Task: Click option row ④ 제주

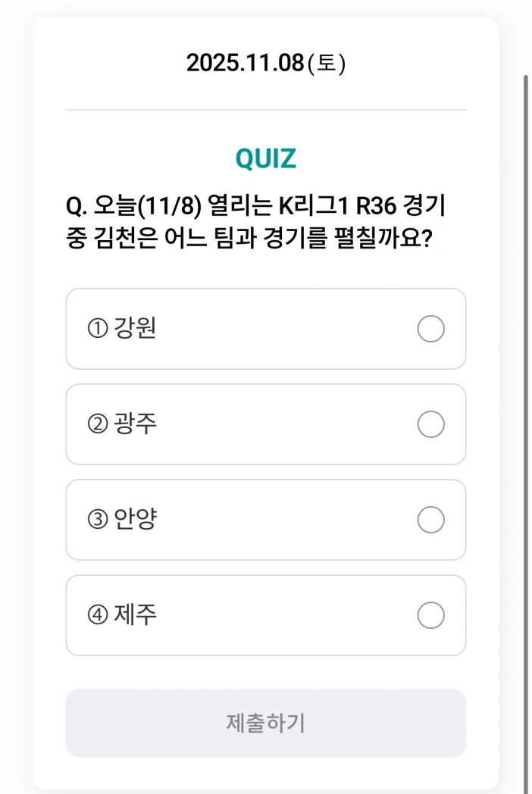Action: [265, 615]
